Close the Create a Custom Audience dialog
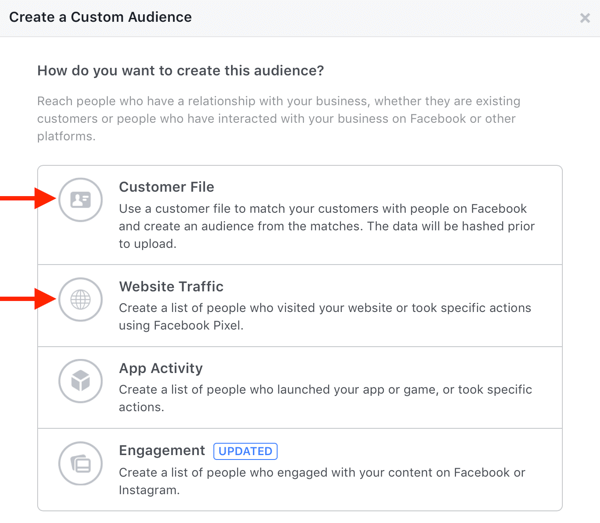Image resolution: width=600 pixels, height=523 pixels. pyautogui.click(x=585, y=18)
